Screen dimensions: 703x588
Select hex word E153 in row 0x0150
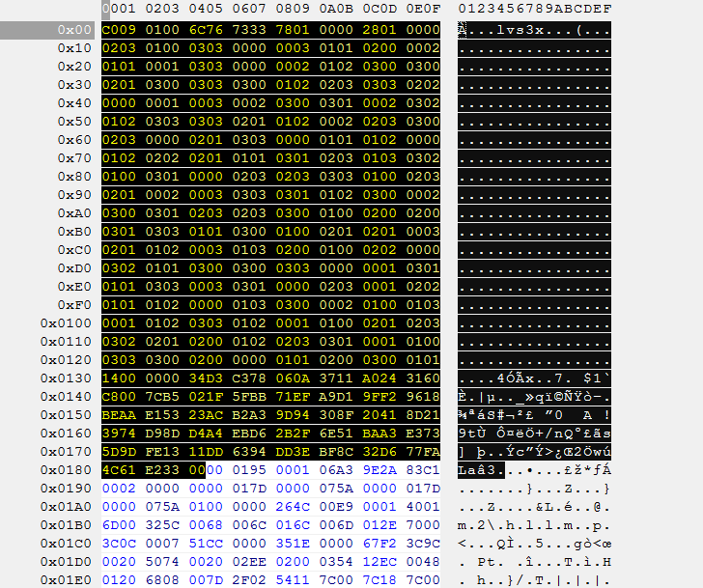162,415
